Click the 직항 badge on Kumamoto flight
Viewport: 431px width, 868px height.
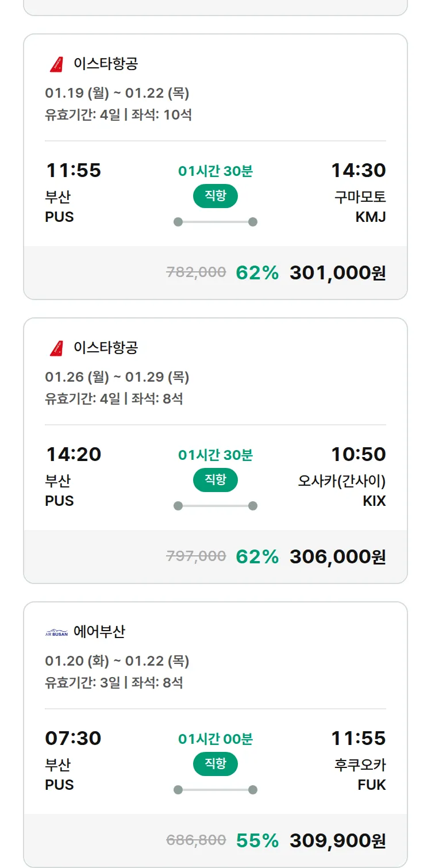(215, 196)
